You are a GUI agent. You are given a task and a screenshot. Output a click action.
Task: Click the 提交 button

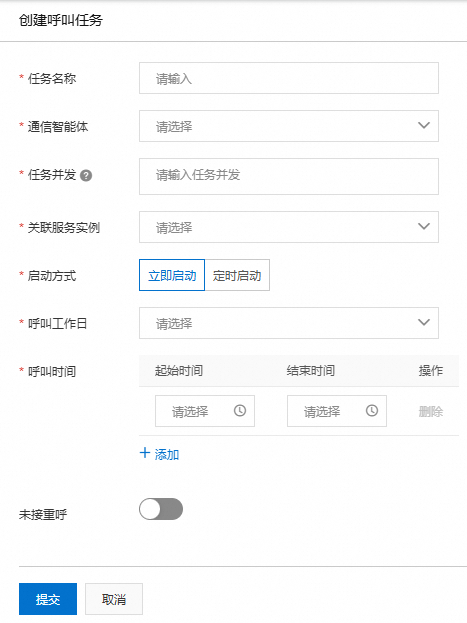click(48, 599)
